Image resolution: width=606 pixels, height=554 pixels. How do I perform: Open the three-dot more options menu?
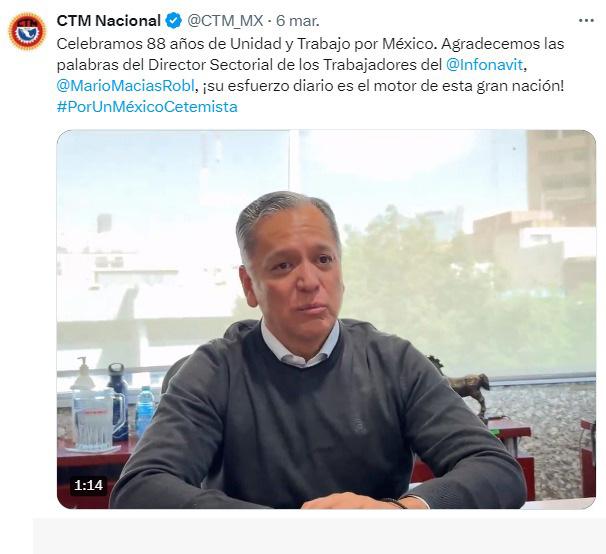[x=586, y=21]
